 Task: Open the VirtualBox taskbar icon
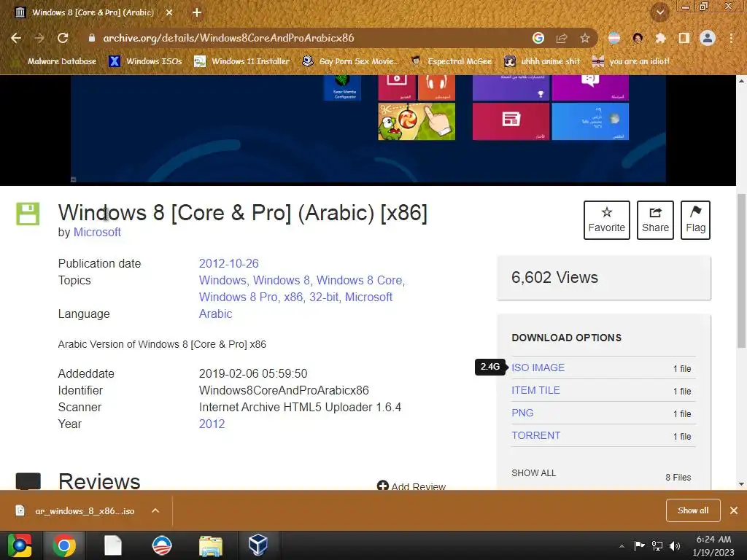point(258,545)
